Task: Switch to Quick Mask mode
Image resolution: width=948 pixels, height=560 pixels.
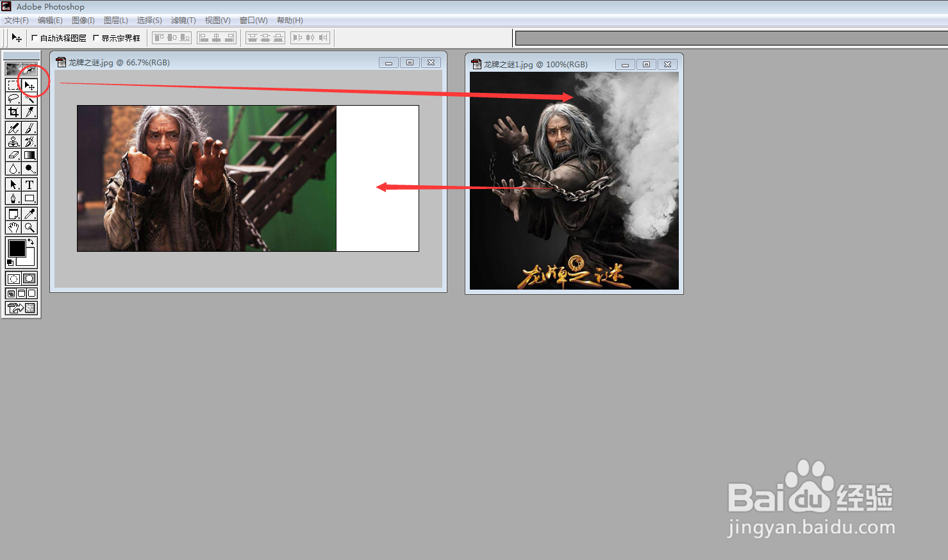Action: click(29, 278)
